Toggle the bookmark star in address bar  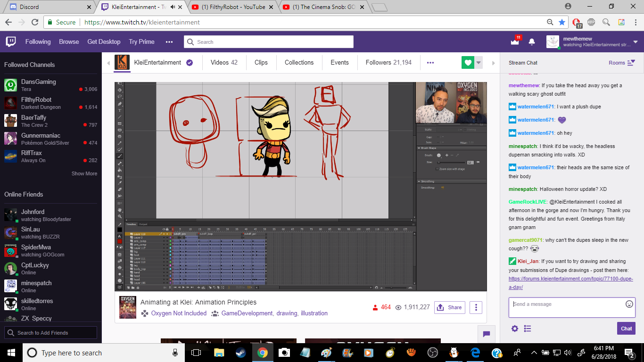[x=561, y=22]
